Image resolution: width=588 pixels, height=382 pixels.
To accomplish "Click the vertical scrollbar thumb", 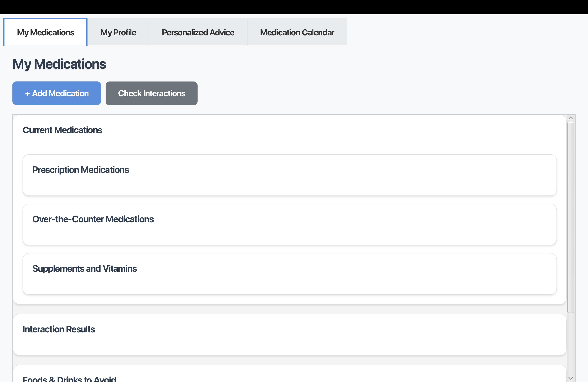I will coord(570,217).
